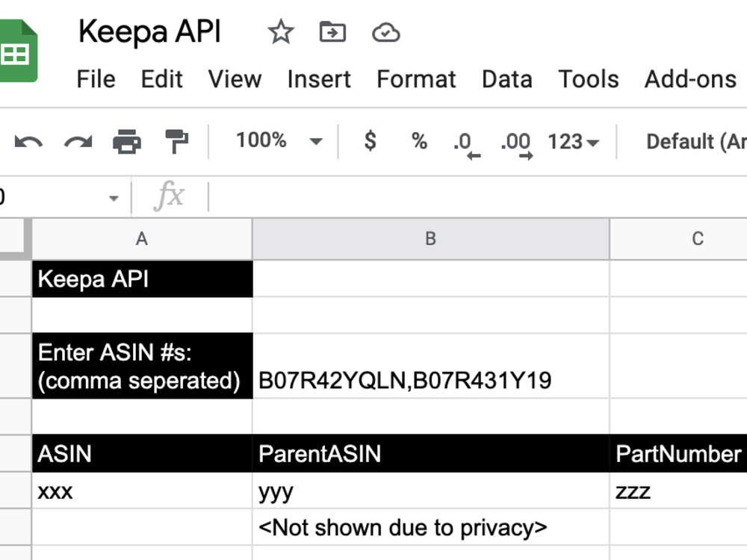Screen dimensions: 747x560
Task: Select the paint format tool
Action: coord(177,142)
